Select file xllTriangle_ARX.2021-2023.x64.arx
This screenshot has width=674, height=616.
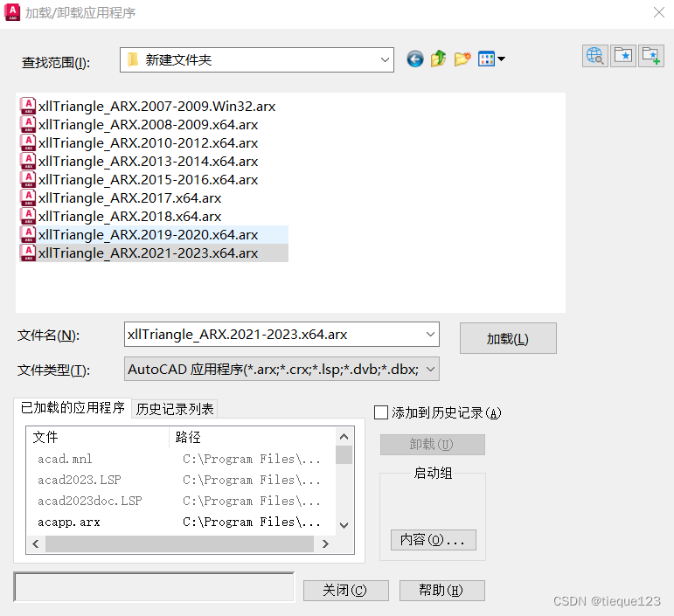click(154, 253)
